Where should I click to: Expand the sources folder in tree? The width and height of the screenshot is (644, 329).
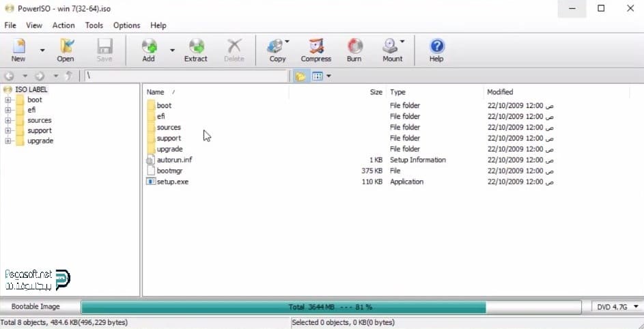[x=8, y=120]
